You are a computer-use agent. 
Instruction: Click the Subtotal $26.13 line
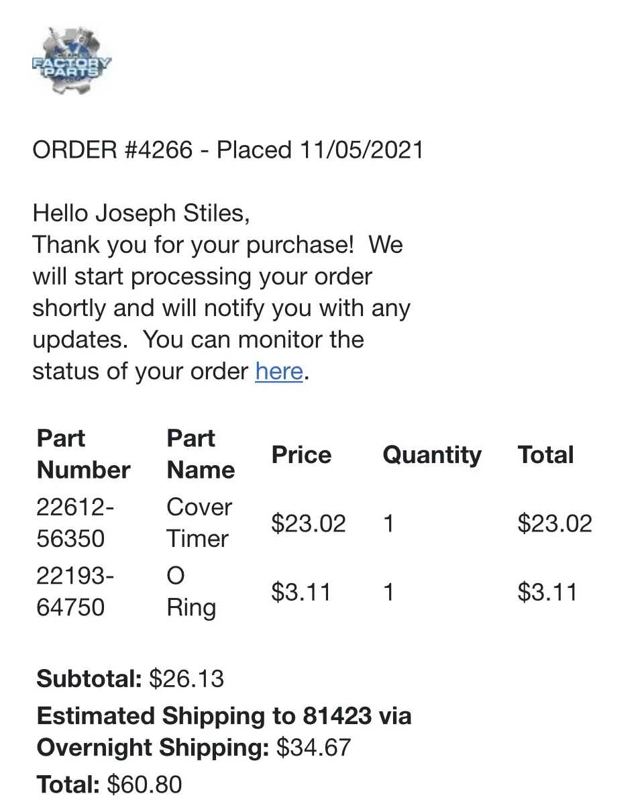tap(130, 678)
